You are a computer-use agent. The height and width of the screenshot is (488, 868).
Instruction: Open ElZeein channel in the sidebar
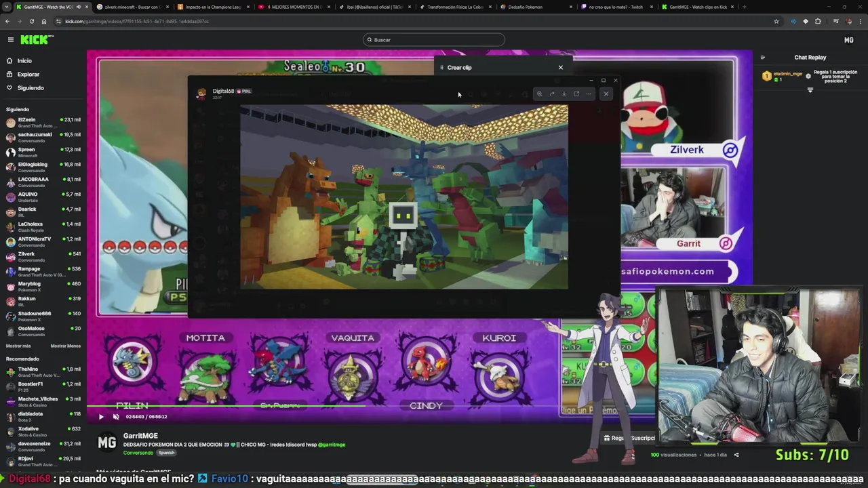click(x=43, y=122)
